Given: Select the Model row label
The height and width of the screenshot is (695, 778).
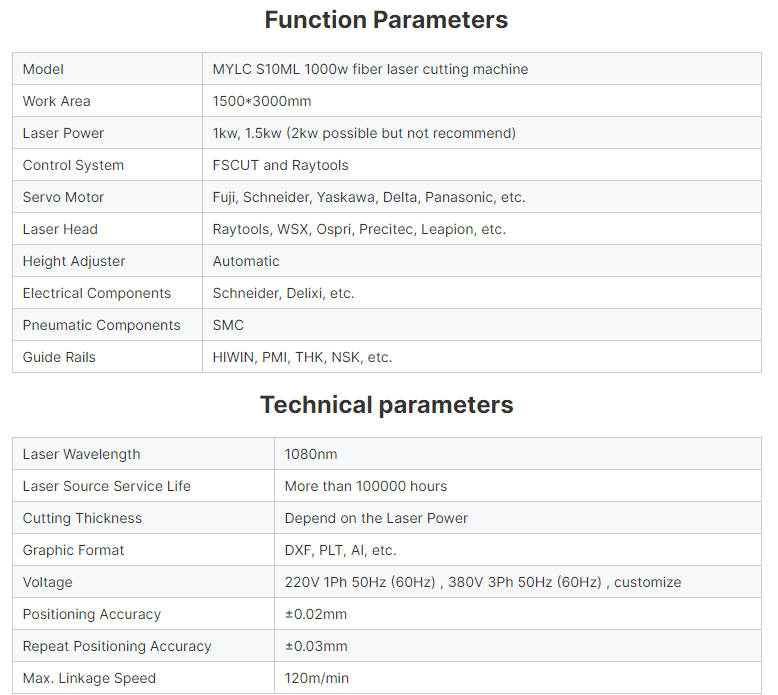Looking at the screenshot, I should (43, 69).
